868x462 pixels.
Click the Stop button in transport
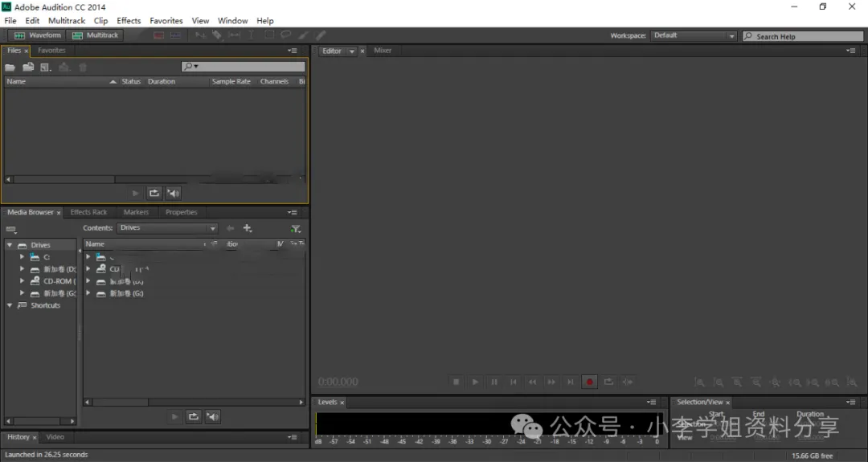(457, 382)
